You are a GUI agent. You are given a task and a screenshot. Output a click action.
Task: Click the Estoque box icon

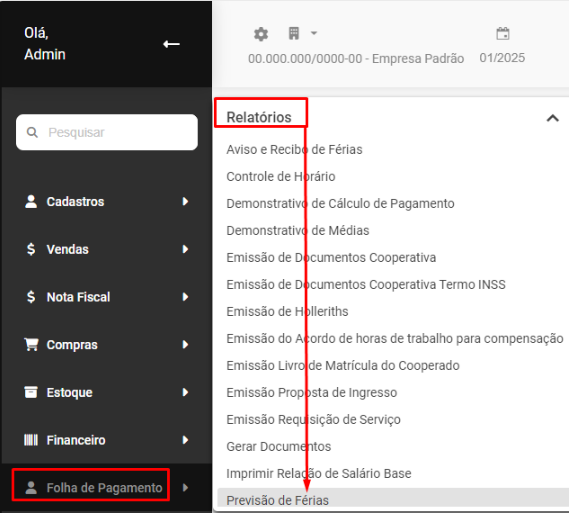(31, 392)
